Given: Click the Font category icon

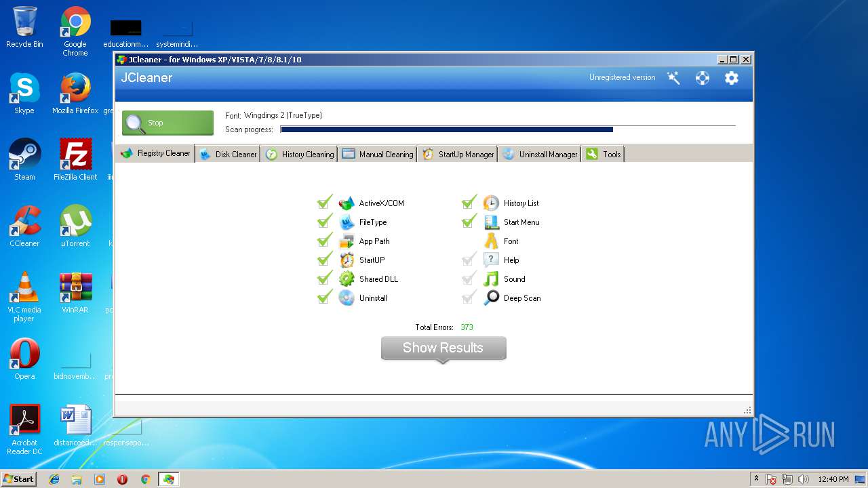Looking at the screenshot, I should click(x=491, y=241).
